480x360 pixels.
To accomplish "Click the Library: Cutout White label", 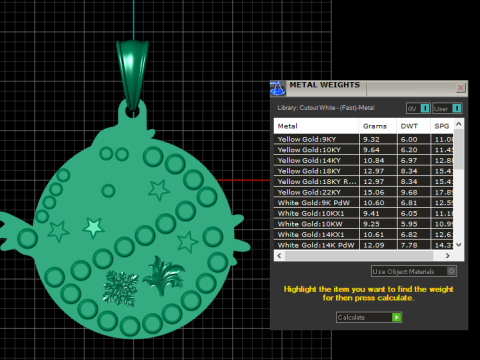I will pyautogui.click(x=326, y=108).
